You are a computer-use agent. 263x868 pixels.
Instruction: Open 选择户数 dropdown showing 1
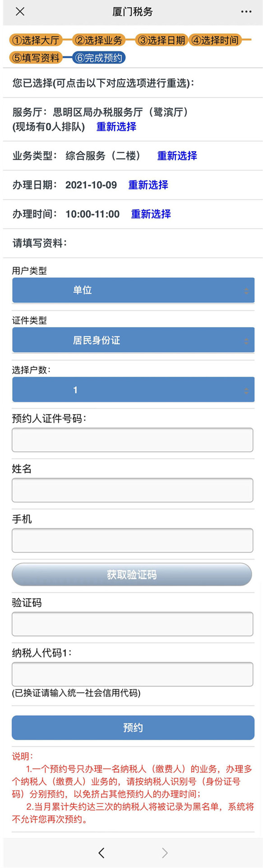point(133,390)
